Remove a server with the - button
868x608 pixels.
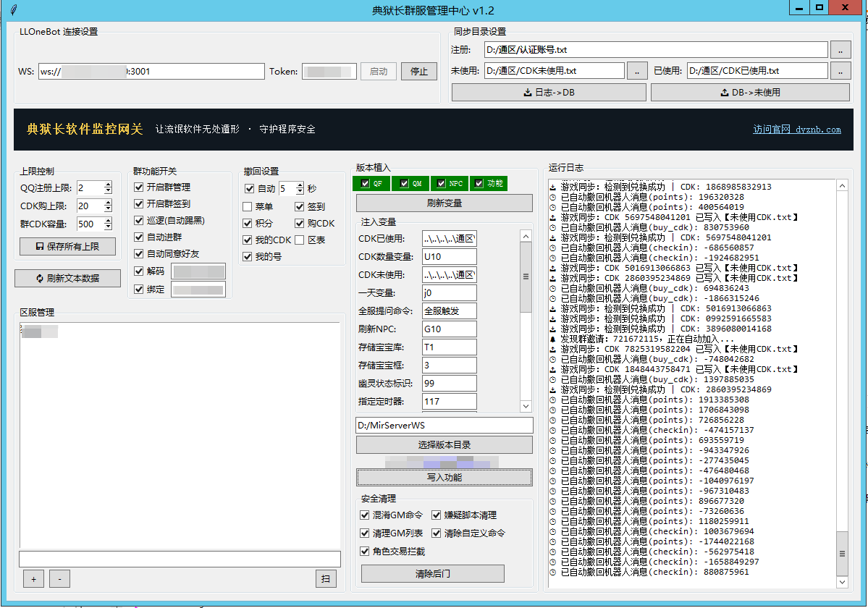tap(60, 578)
